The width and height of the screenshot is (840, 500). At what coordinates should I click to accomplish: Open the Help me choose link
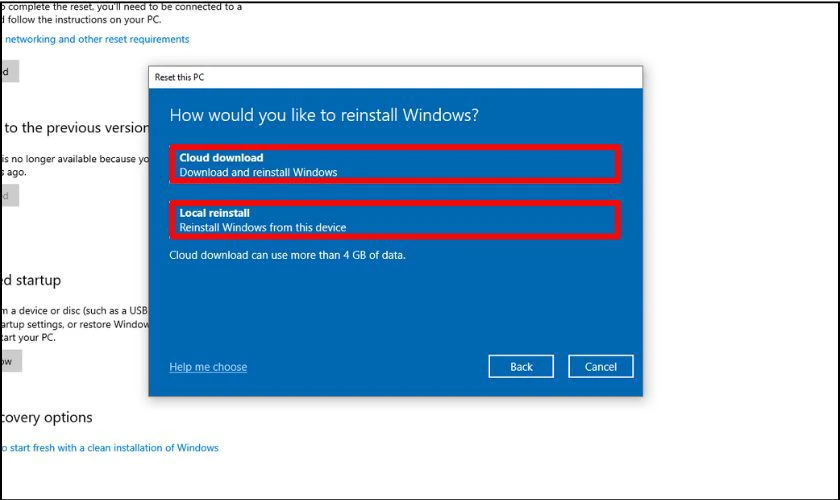208,367
